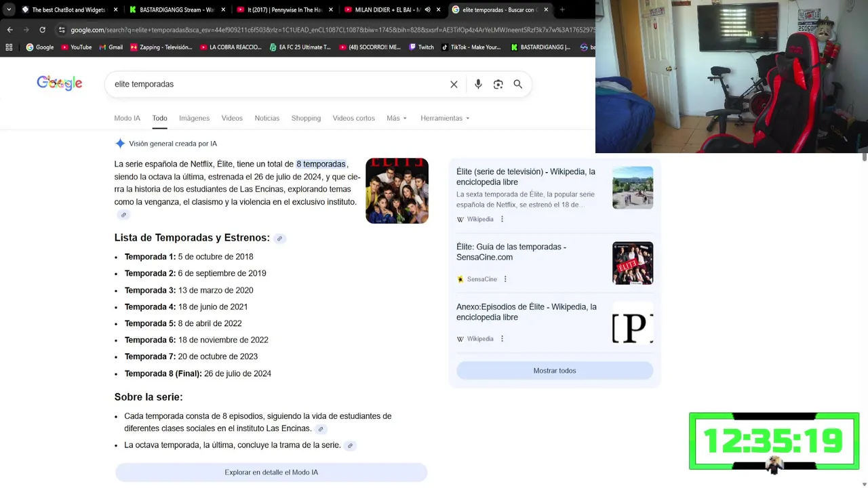Open Élite cast thumbnail image
868x488 pixels.
pos(397,191)
